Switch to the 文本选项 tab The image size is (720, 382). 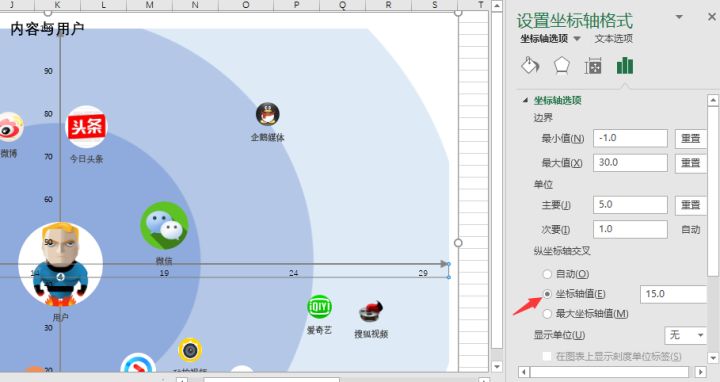click(x=613, y=39)
